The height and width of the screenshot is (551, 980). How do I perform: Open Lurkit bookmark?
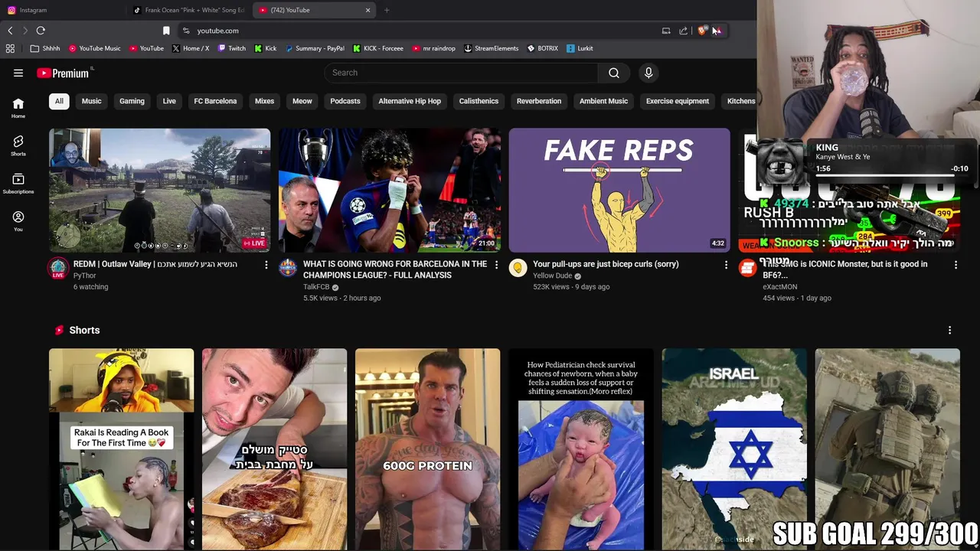tap(580, 48)
